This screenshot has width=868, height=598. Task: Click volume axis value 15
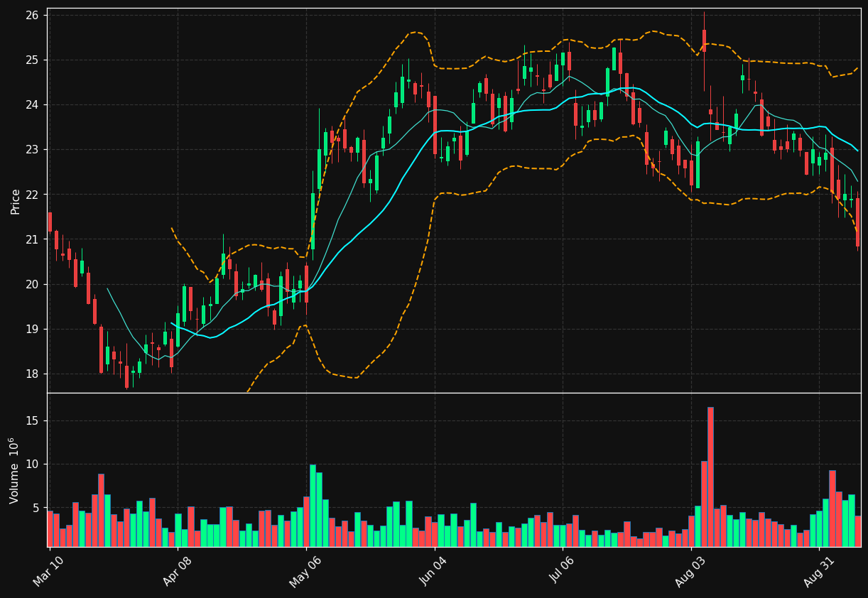pyautogui.click(x=33, y=420)
